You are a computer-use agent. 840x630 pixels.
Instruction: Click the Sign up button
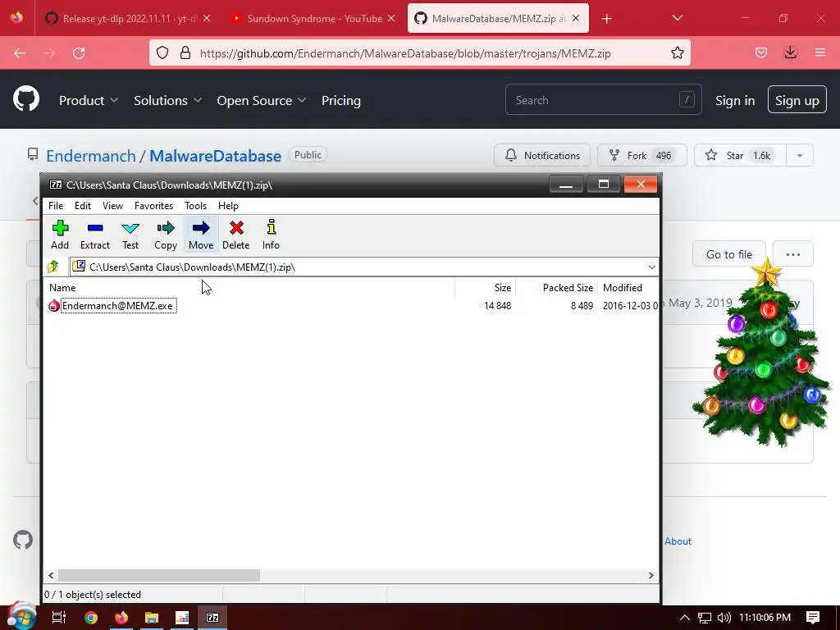point(797,99)
